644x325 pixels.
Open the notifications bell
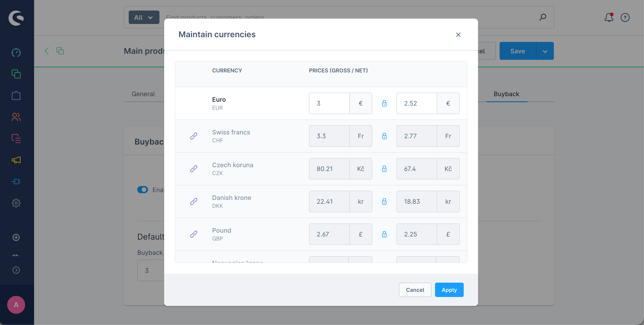coord(609,17)
